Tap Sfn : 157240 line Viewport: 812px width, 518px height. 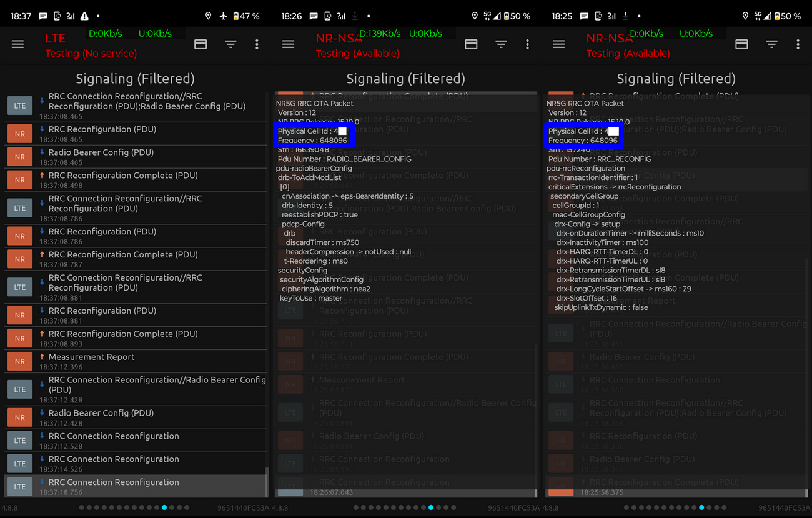[569, 150]
